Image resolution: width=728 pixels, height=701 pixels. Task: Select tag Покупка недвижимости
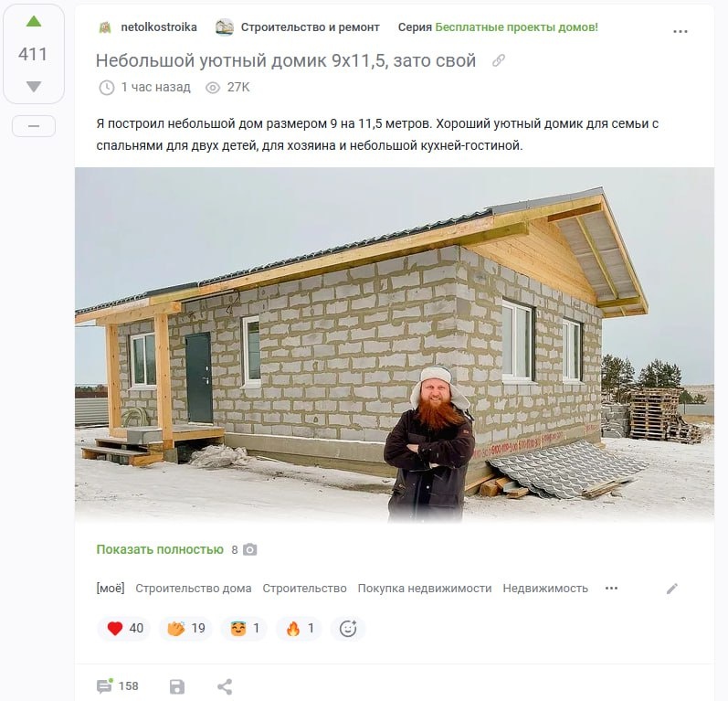pyautogui.click(x=425, y=588)
